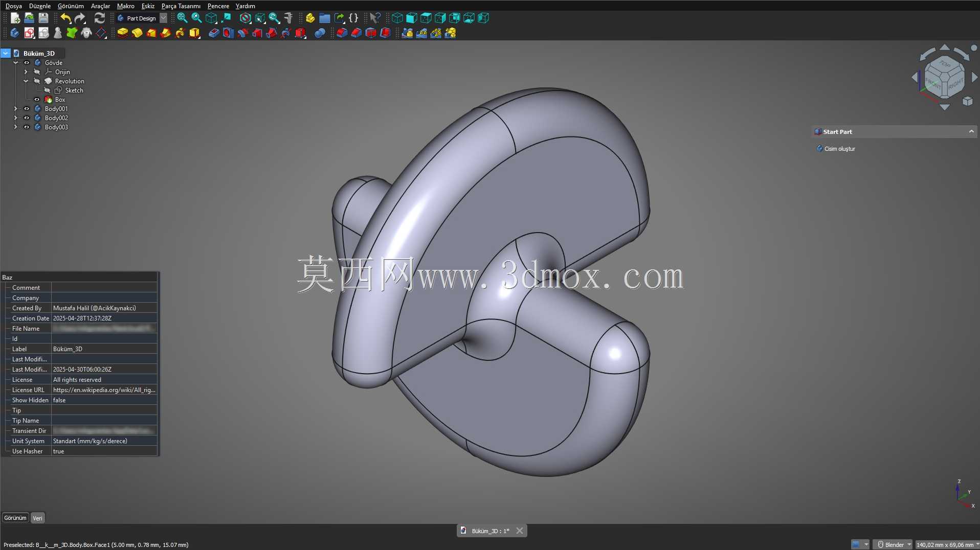
Task: Hide the Box feature
Action: [37, 100]
